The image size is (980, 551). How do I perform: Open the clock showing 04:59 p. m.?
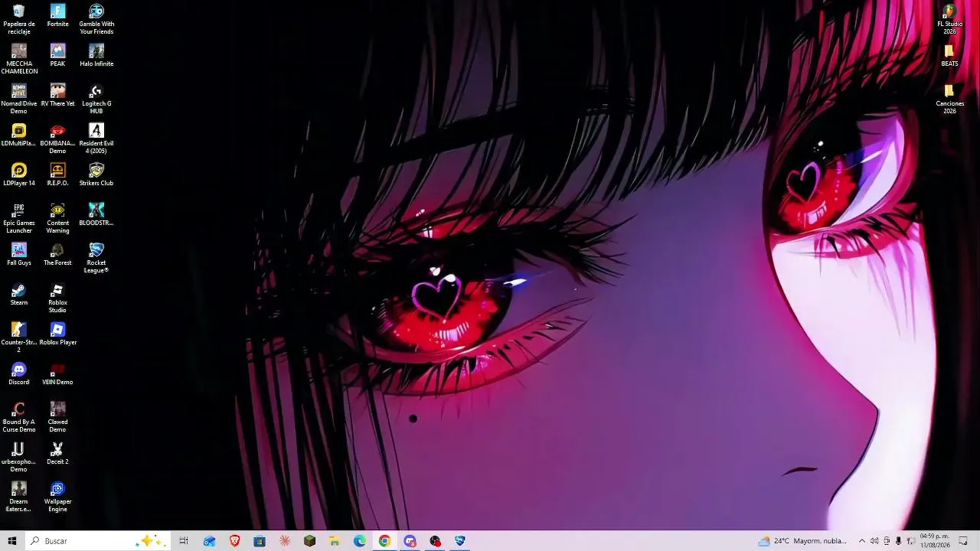pyautogui.click(x=935, y=541)
